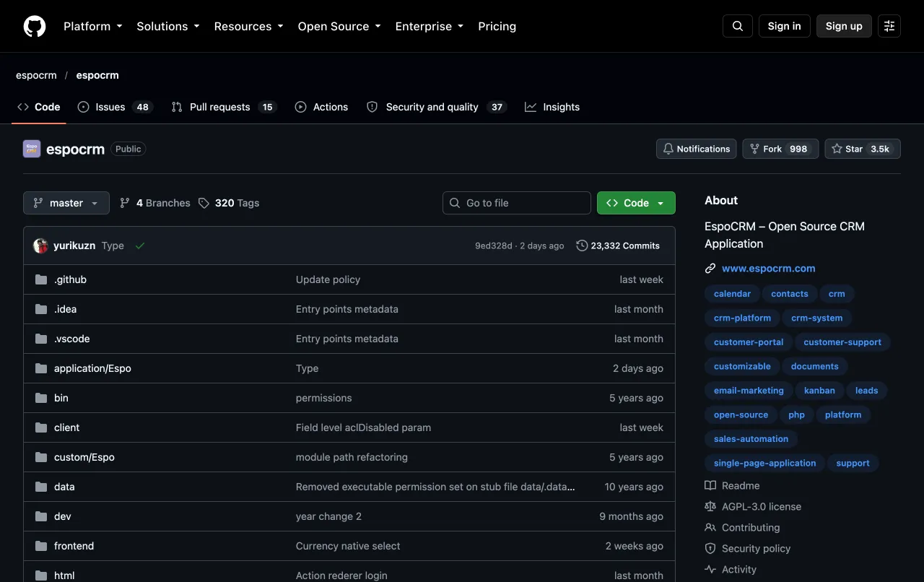Viewport: 924px width, 582px height.
Task: Click the www.espocrm.com link icon
Action: tap(710, 269)
